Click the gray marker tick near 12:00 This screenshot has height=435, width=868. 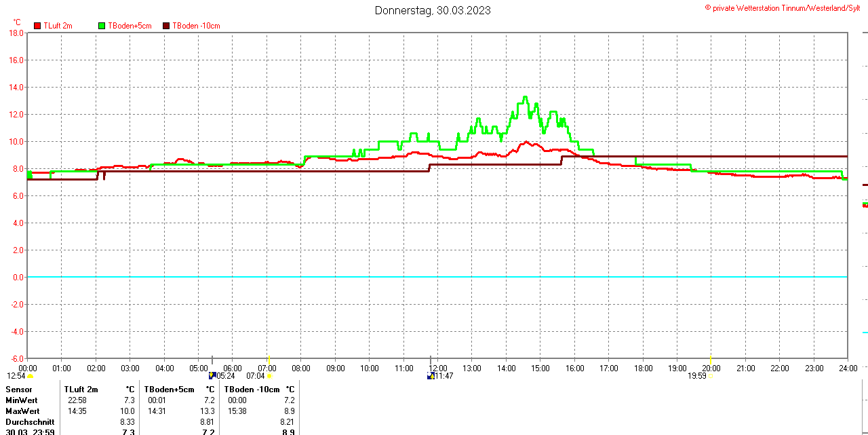[x=431, y=360]
